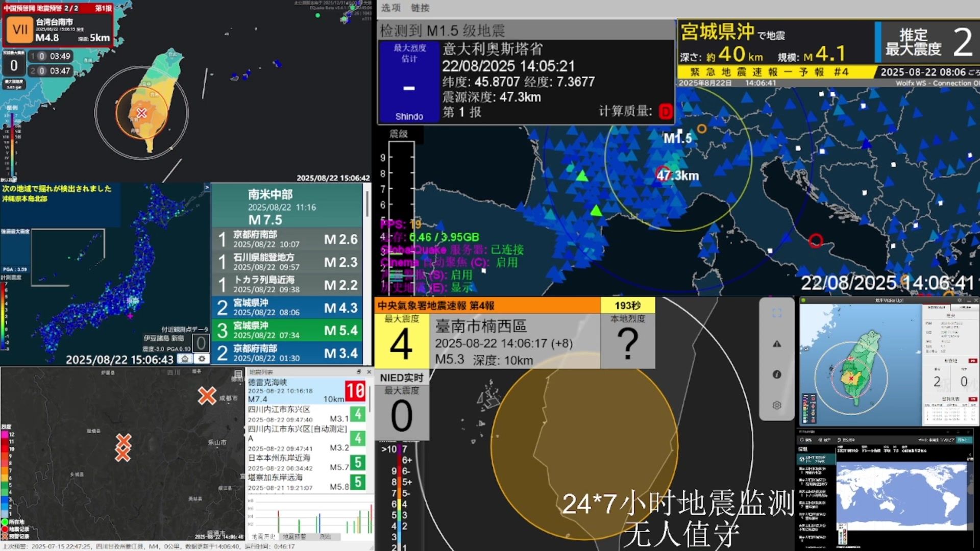Image resolution: width=980 pixels, height=551 pixels.
Task: Open the 链接 menu in the GlobalQuake window
Action: pos(420,8)
